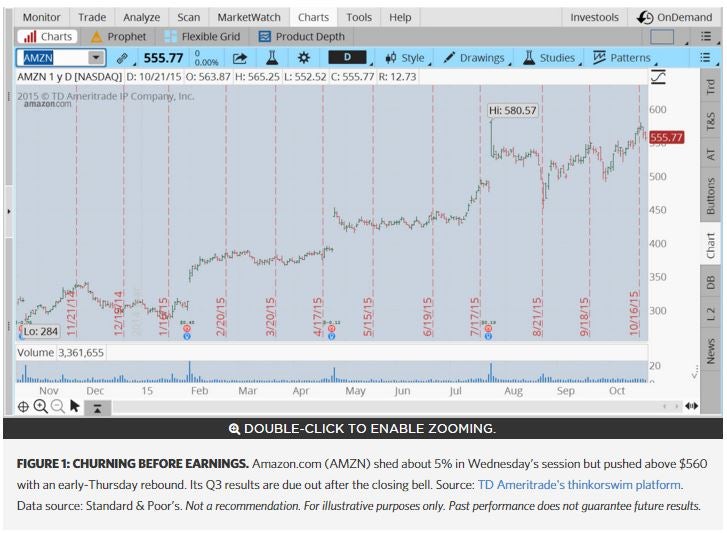Open the D timeframe selector
Screen dimensions: 727x533
pos(347,57)
